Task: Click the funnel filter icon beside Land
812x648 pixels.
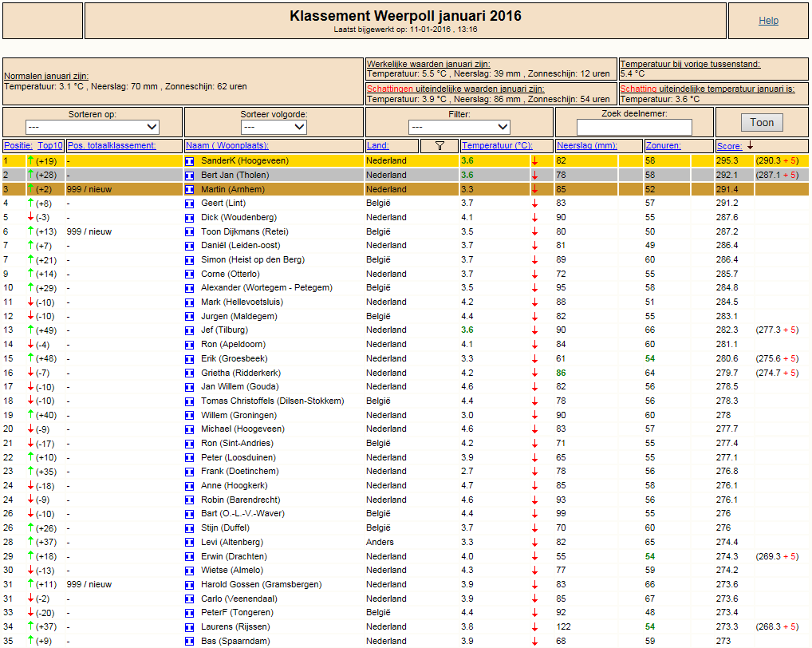Action: point(440,146)
